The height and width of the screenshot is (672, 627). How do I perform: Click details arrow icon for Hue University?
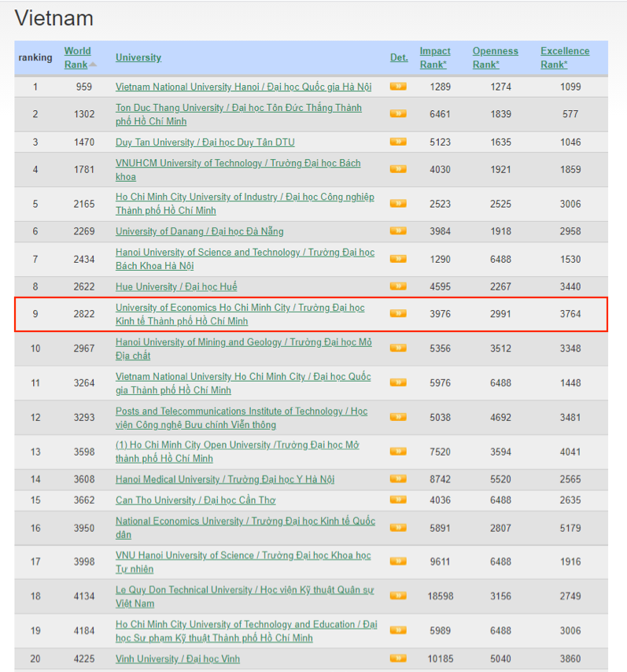(x=398, y=286)
